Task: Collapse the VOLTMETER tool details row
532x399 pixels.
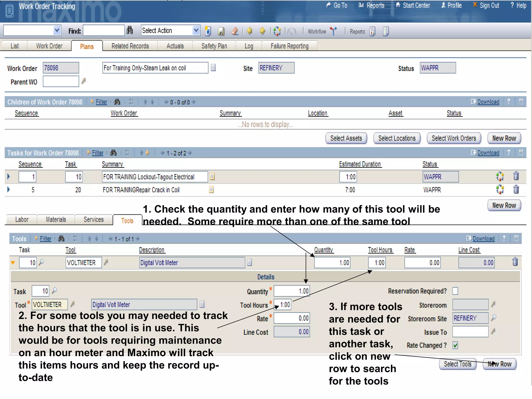Action: pos(13,263)
